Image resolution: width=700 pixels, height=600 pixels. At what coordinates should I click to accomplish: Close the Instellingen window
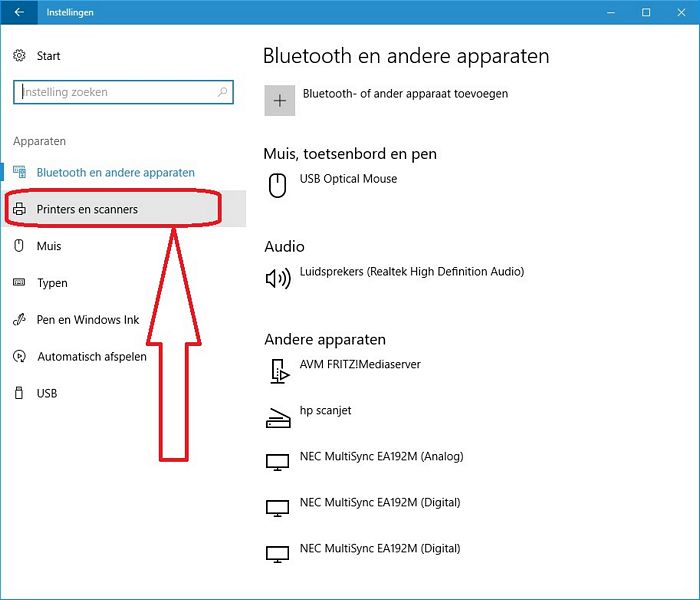pyautogui.click(x=681, y=12)
